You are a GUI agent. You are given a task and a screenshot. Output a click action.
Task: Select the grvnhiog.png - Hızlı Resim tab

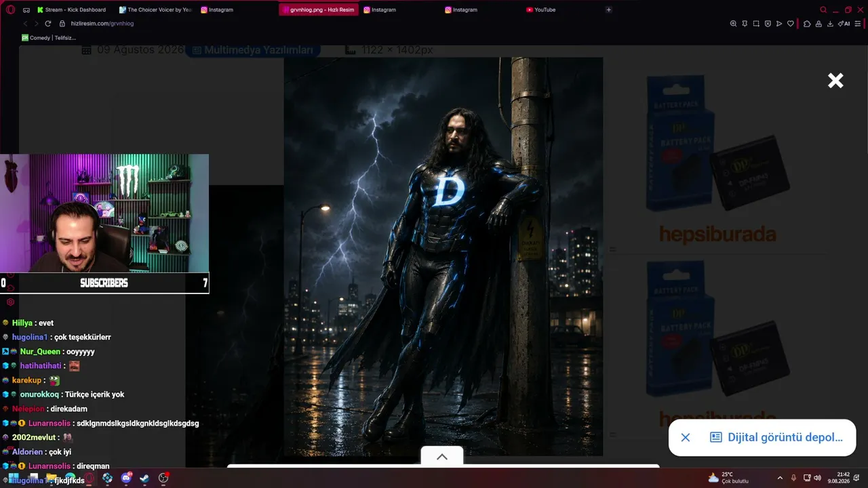[317, 10]
